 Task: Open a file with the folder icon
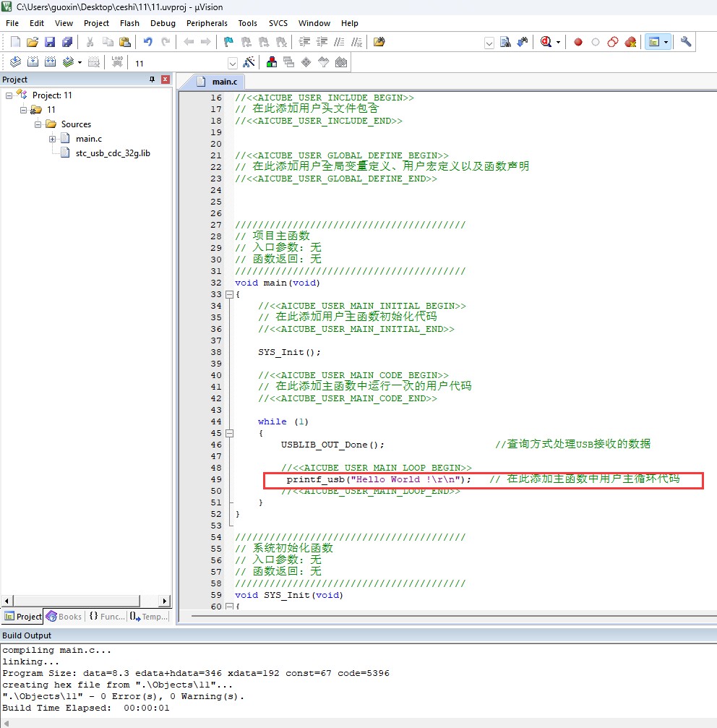click(33, 42)
